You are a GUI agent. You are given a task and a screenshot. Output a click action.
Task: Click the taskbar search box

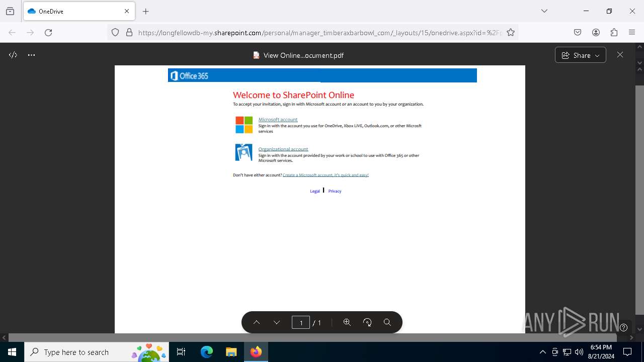[x=97, y=352]
